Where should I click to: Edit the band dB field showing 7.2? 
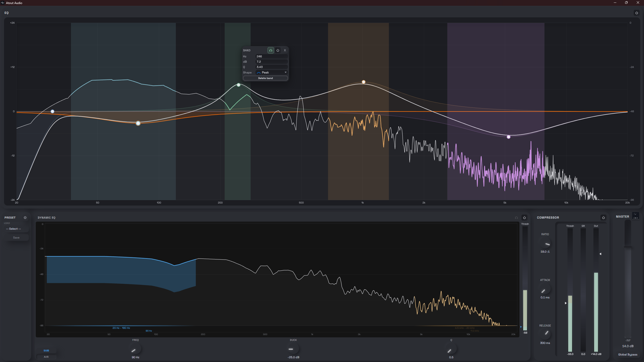pos(271,62)
